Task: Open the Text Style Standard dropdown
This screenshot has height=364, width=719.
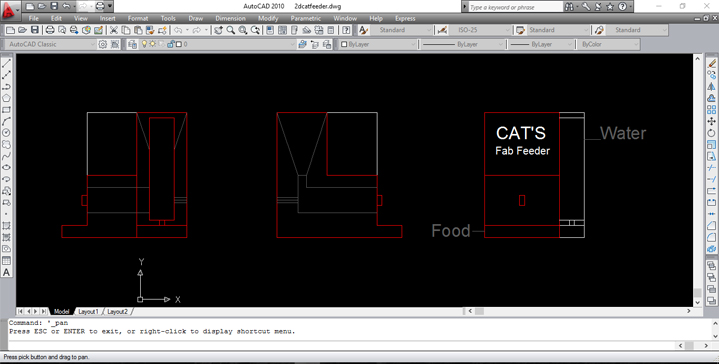Action: click(401, 30)
